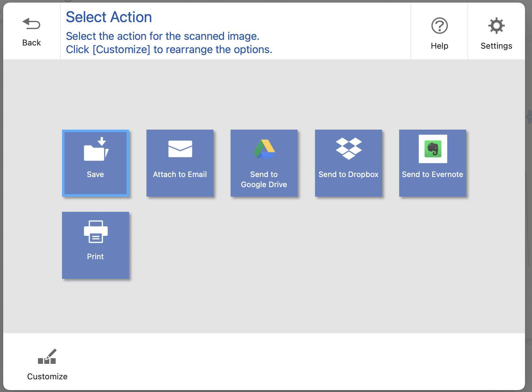Click the Google Drive triangle logo

[264, 149]
